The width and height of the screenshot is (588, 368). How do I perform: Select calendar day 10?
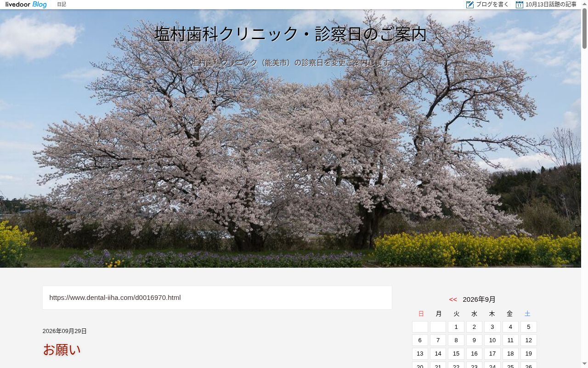coord(492,340)
